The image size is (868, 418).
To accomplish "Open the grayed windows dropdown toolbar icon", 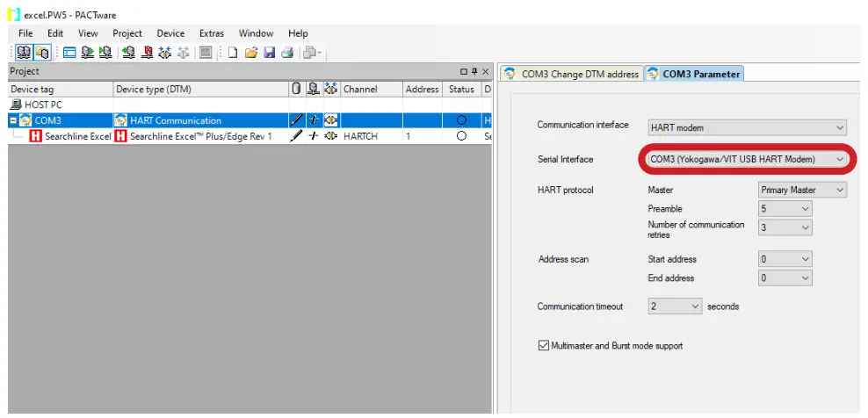I will pos(313,53).
